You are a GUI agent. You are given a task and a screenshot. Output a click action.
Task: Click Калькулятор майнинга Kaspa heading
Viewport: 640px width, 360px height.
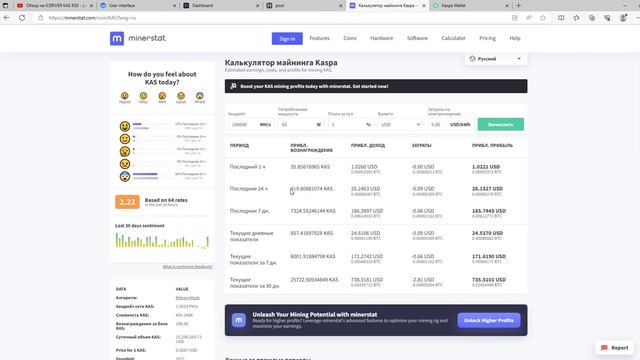coord(281,63)
